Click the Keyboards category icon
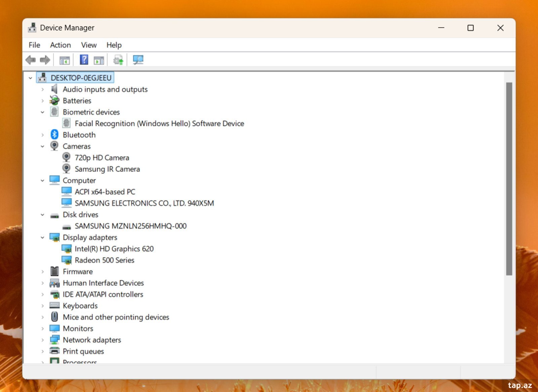The width and height of the screenshot is (538, 392). (x=54, y=305)
